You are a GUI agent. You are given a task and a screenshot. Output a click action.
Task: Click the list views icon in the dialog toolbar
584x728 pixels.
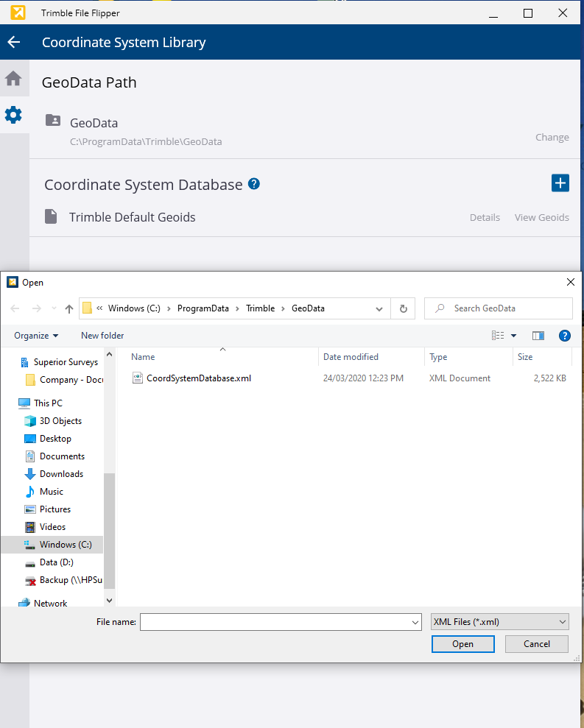pyautogui.click(x=499, y=336)
